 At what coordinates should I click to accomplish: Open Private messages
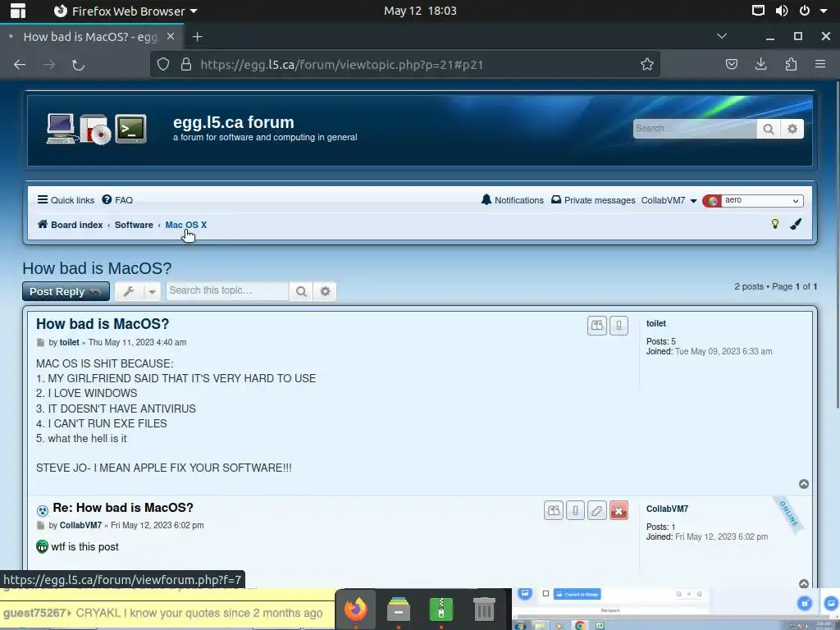(x=593, y=200)
